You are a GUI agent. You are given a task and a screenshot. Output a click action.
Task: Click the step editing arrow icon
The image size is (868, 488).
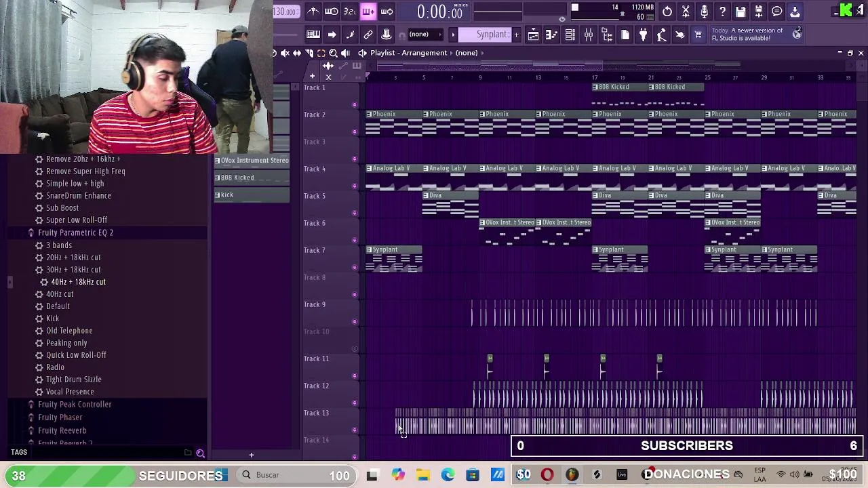click(332, 35)
